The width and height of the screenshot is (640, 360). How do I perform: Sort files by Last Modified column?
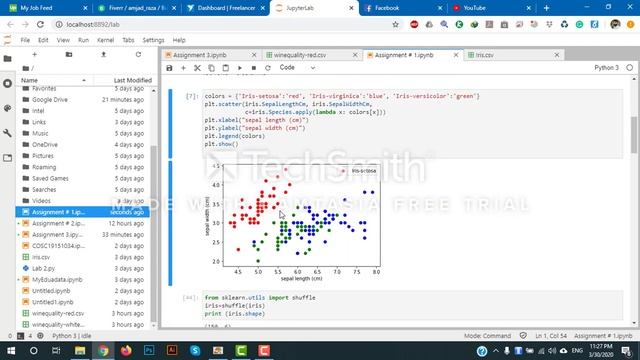[x=122, y=80]
